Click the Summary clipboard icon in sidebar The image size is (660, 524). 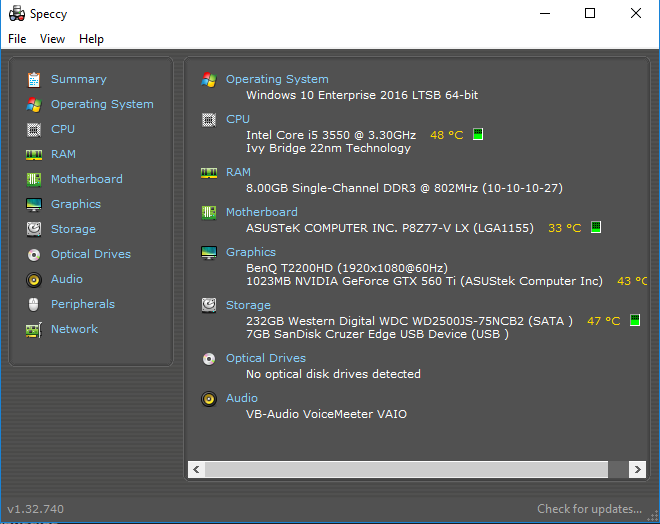[x=34, y=79]
